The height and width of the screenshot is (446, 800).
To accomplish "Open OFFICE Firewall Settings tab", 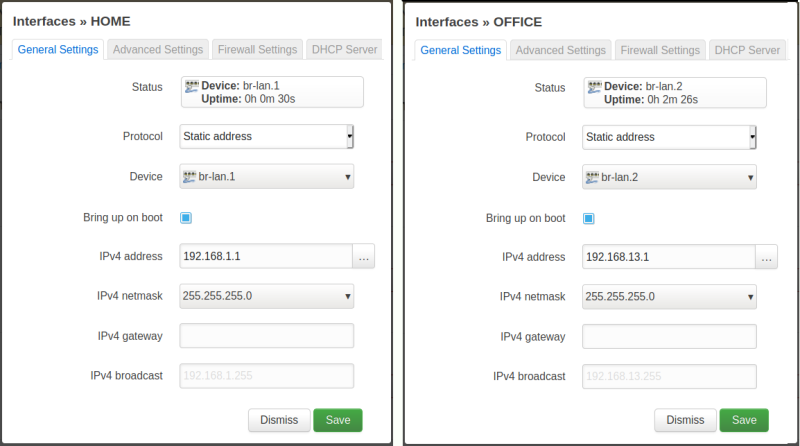I will tap(660, 50).
